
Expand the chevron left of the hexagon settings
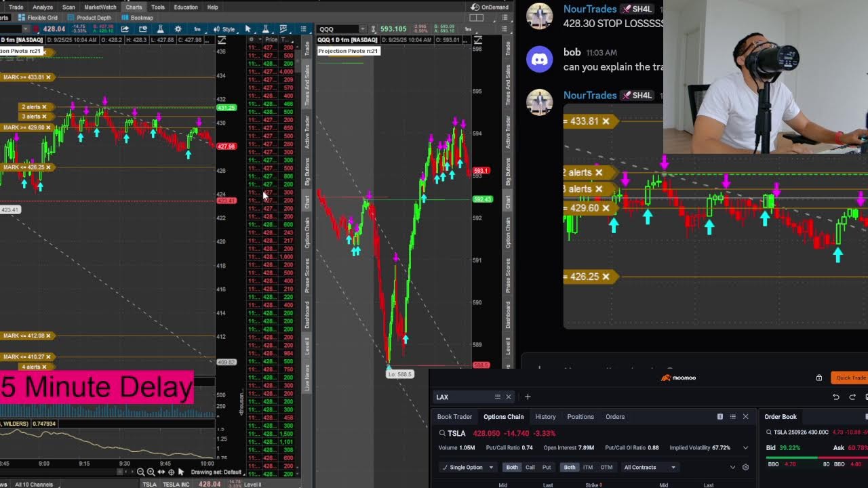[732, 467]
